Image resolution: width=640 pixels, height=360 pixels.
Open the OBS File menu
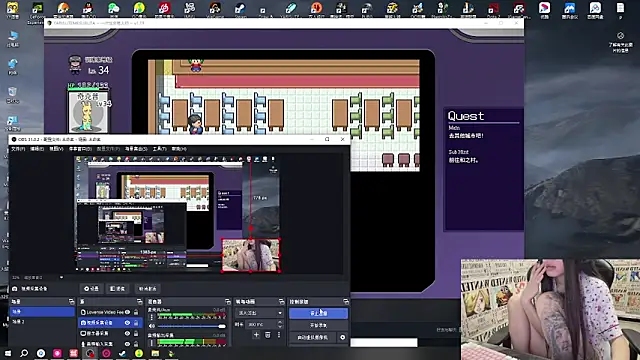click(x=18, y=149)
